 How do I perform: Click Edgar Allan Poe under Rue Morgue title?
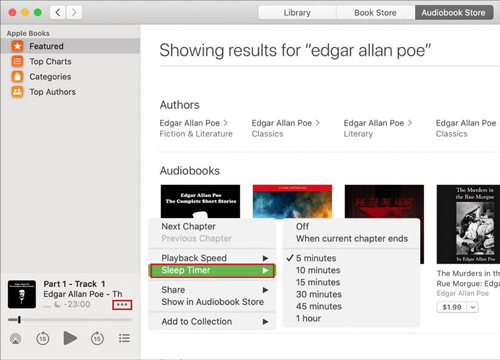coord(463,293)
